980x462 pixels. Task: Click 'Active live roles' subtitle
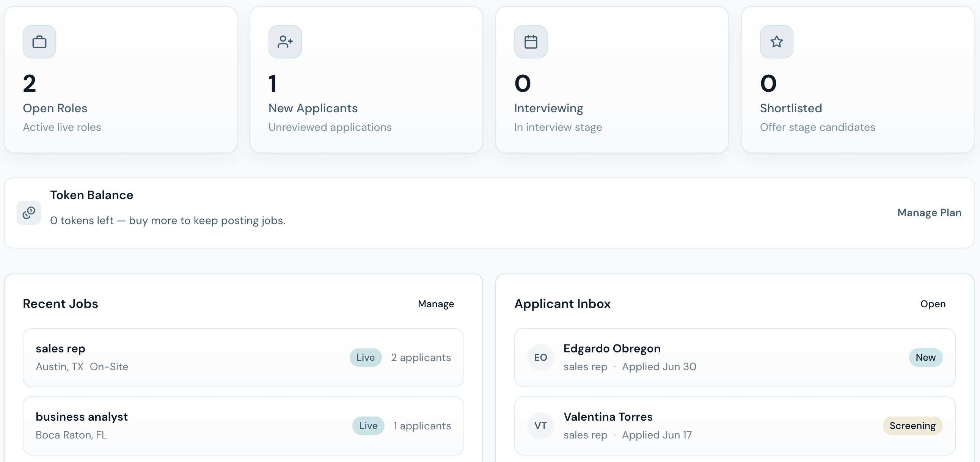(x=62, y=127)
